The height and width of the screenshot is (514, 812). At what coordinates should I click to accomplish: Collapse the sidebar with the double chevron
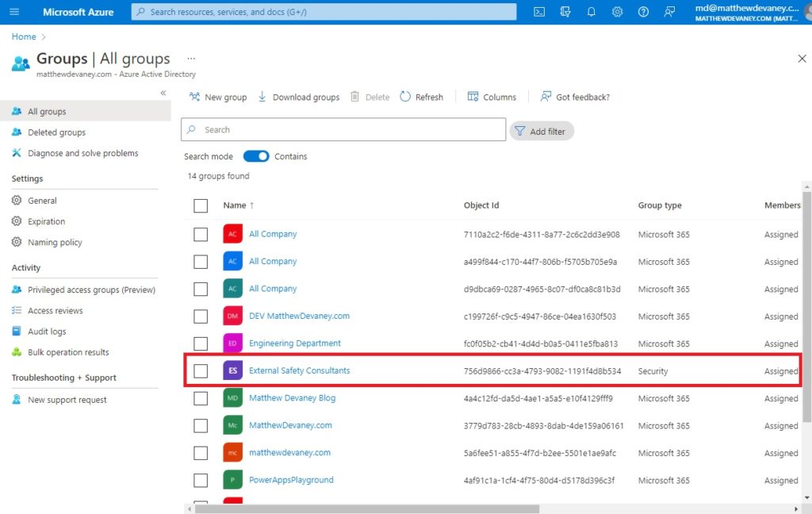(163, 93)
